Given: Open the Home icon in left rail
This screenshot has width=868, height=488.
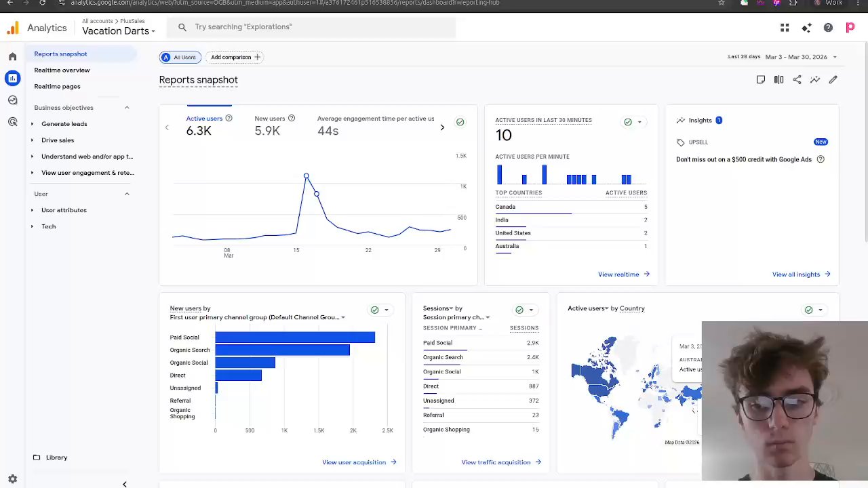Looking at the screenshot, I should [x=12, y=57].
